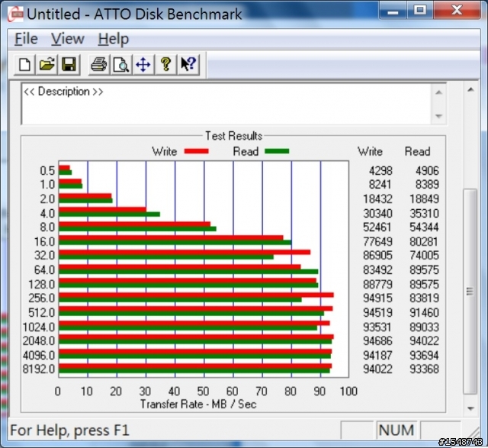Image resolution: width=488 pixels, height=448 pixels.
Task: Click the write value 83492
Action: point(378,270)
